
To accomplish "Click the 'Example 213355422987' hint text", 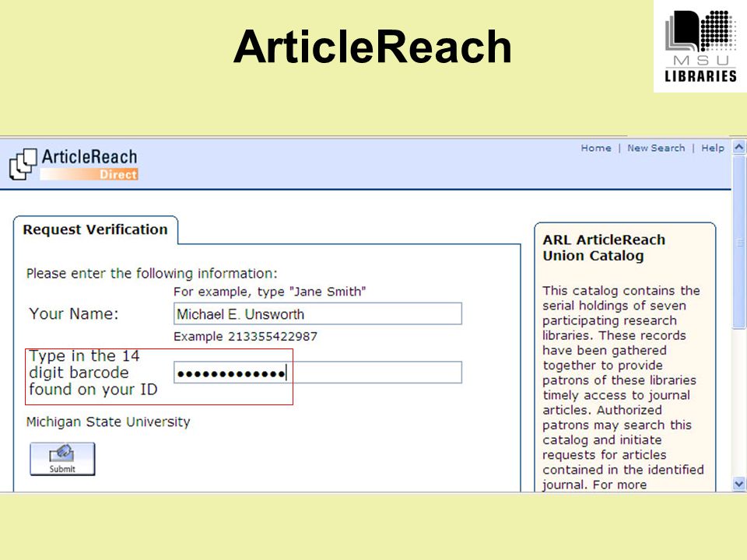I will point(245,337).
